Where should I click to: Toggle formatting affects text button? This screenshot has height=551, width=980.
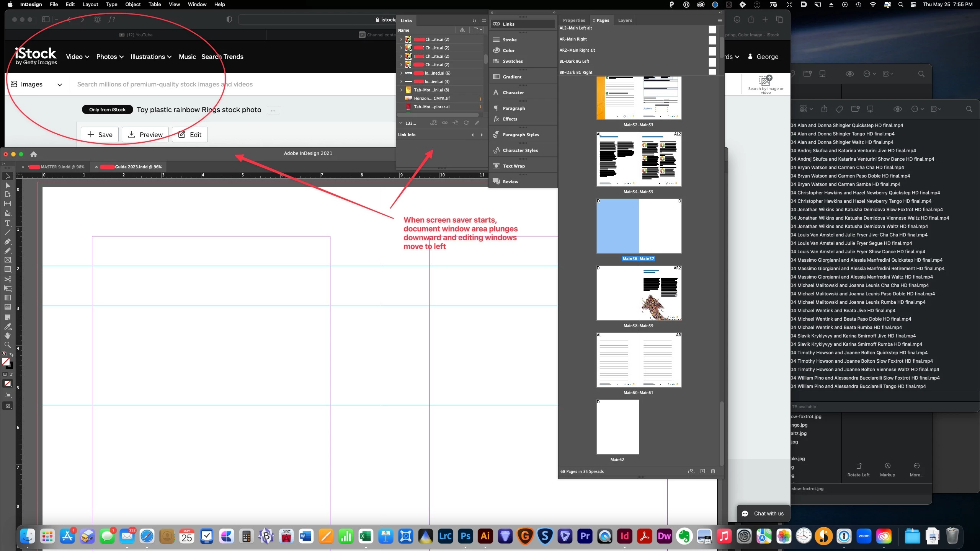coord(11,374)
